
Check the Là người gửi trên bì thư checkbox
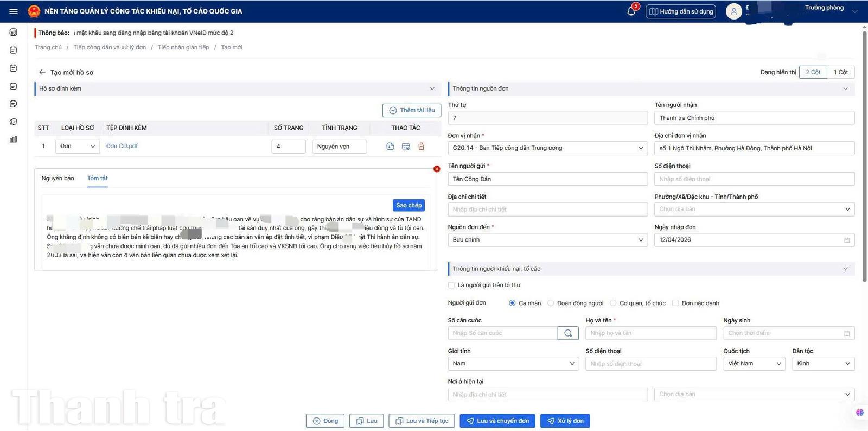(451, 285)
